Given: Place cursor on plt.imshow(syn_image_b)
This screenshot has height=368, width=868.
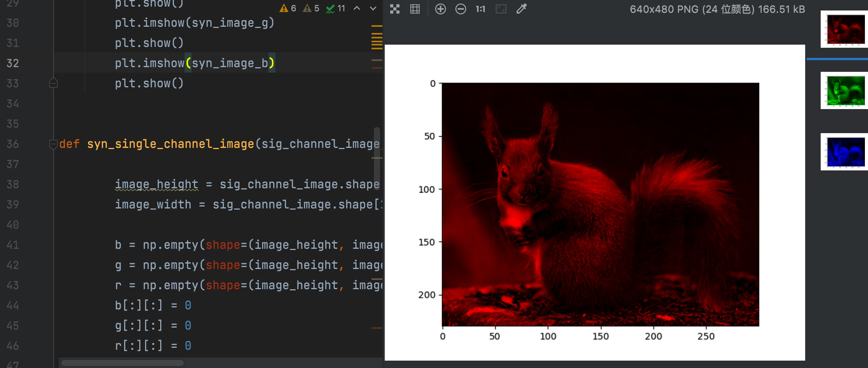Looking at the screenshot, I should [195, 63].
